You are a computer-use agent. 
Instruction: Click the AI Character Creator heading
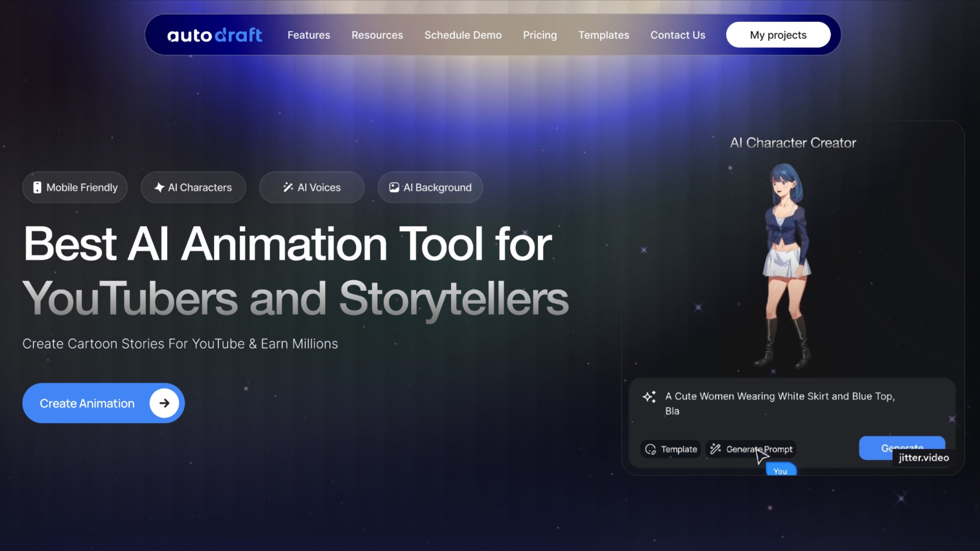point(793,143)
